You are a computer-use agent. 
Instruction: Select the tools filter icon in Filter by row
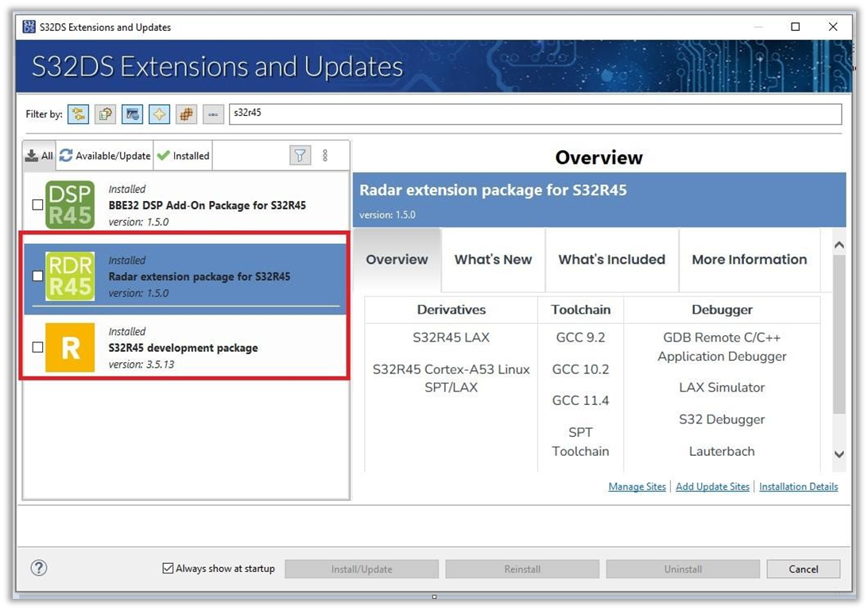pos(132,114)
